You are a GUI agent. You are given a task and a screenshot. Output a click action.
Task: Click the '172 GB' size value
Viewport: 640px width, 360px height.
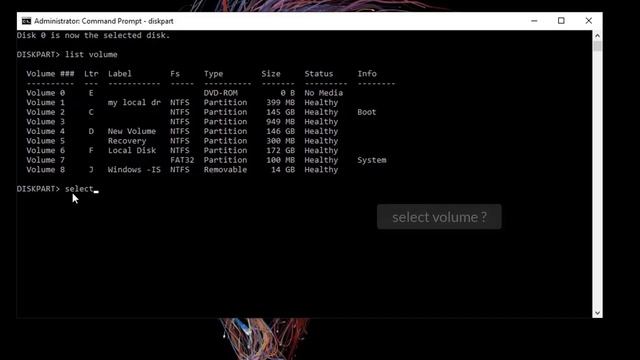(x=280, y=151)
